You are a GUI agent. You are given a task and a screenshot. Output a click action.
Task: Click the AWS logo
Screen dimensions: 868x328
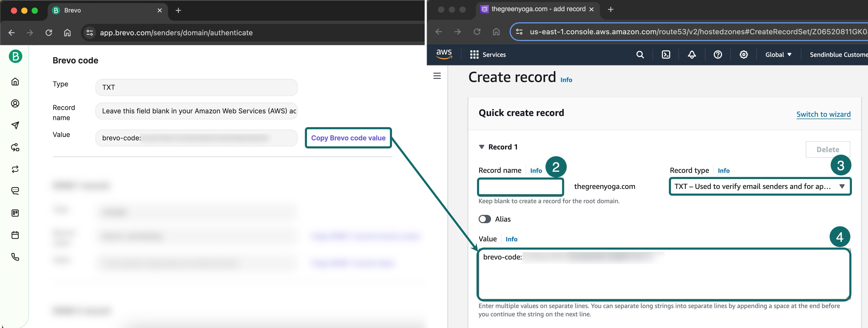[x=444, y=54]
